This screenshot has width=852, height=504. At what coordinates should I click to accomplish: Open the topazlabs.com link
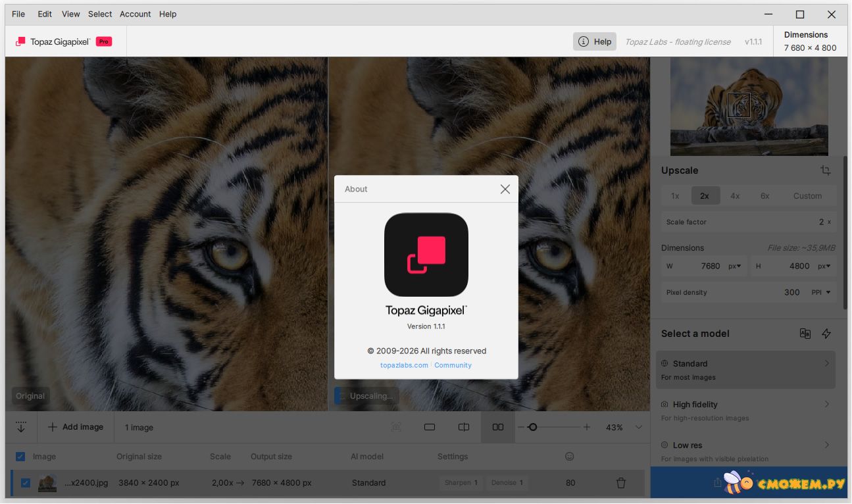coord(404,365)
